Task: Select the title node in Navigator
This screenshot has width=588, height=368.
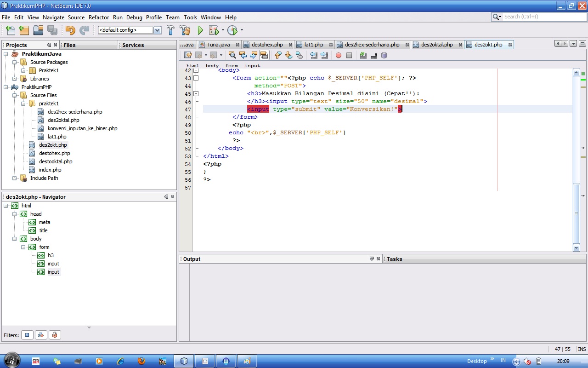Action: (43, 230)
